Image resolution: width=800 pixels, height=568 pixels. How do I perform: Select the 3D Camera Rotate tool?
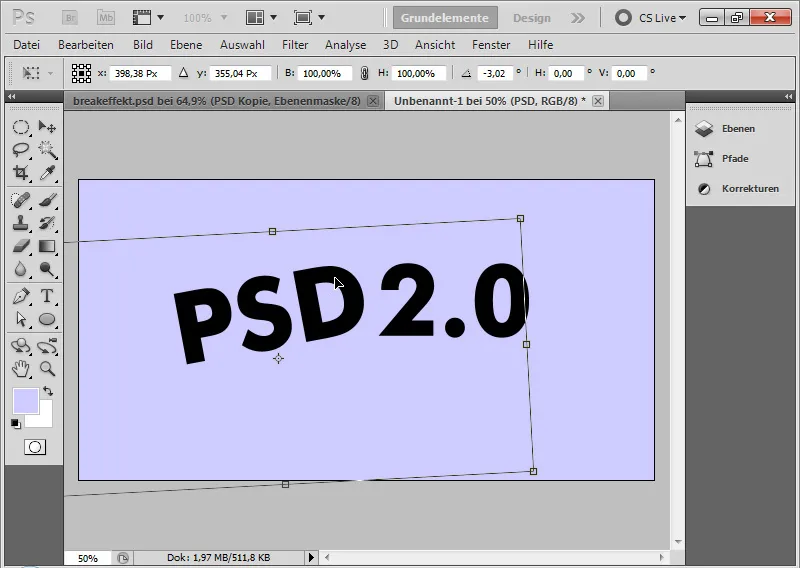(x=47, y=346)
